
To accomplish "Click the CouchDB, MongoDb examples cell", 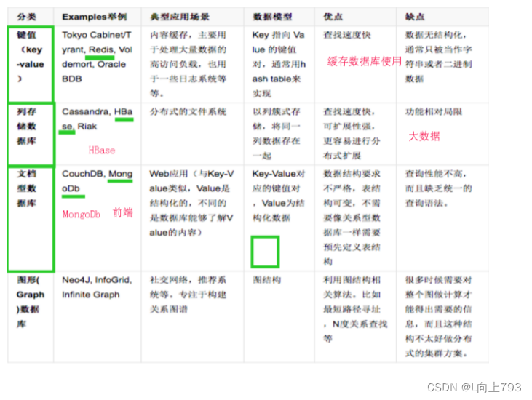I will (x=97, y=218).
